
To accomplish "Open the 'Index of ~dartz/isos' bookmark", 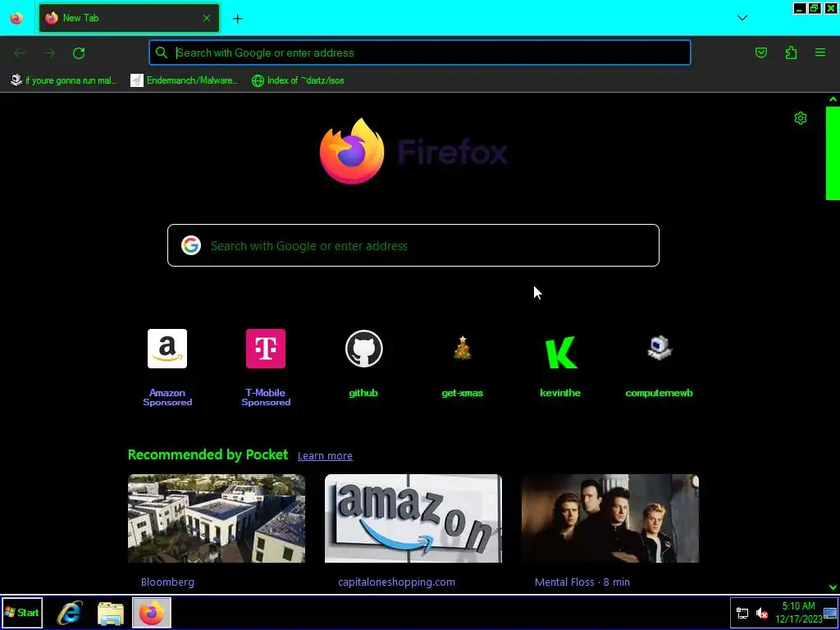I will (298, 80).
